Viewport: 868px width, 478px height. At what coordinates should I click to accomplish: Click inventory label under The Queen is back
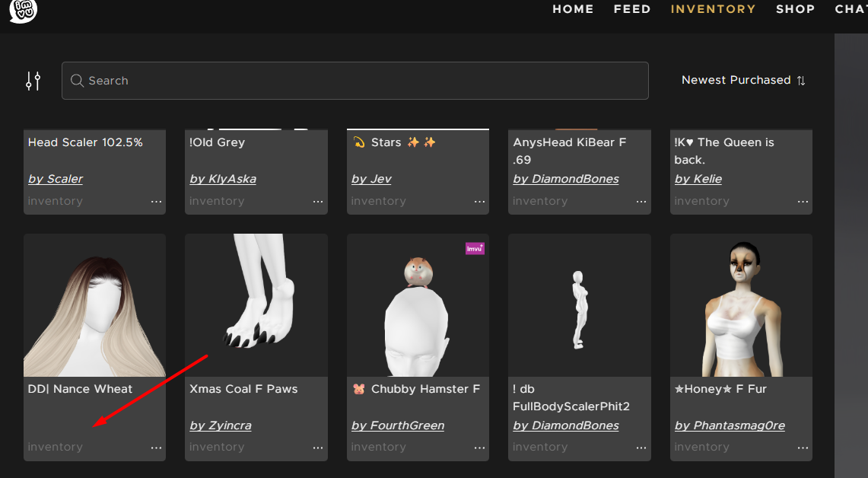[702, 201]
